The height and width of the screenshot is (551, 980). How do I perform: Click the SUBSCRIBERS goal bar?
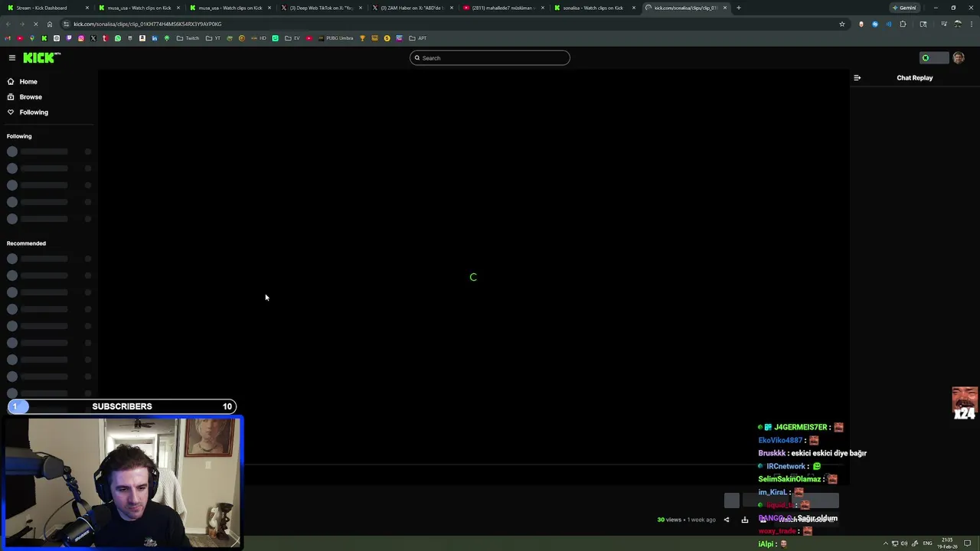122,406
